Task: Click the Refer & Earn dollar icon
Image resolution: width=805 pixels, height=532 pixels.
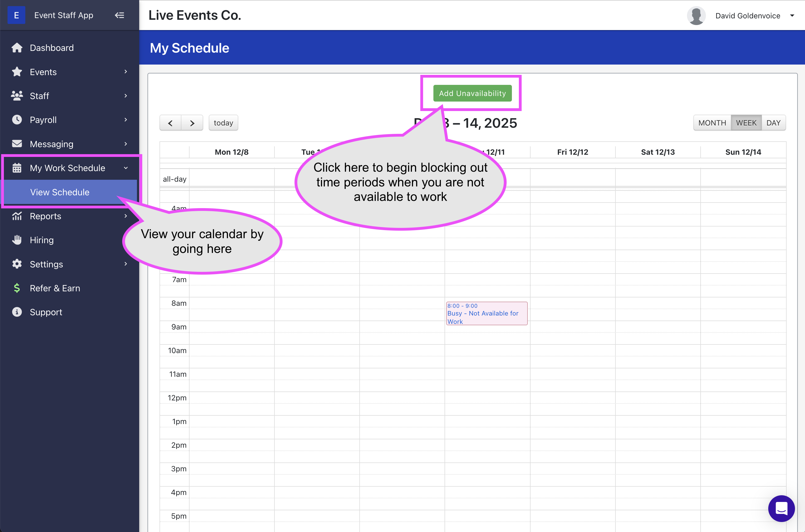Action: [x=17, y=288]
